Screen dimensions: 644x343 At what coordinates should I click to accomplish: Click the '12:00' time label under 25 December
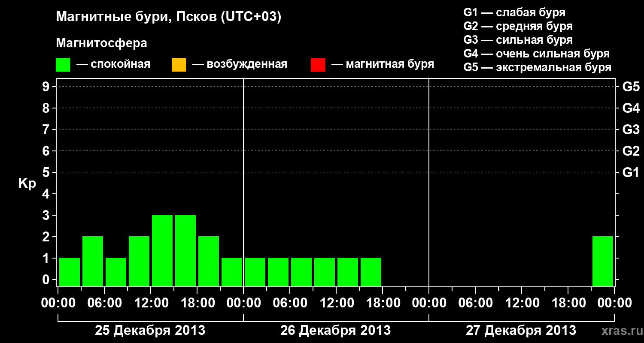point(151,303)
